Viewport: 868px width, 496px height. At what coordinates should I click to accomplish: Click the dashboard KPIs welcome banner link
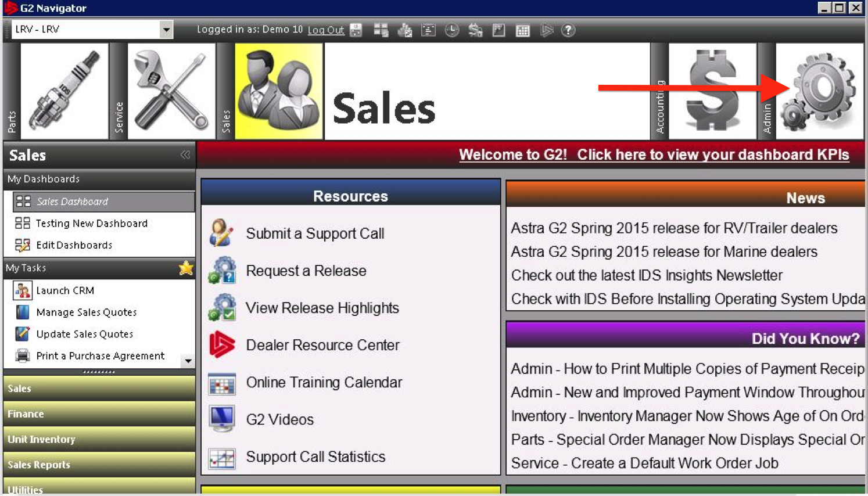654,154
